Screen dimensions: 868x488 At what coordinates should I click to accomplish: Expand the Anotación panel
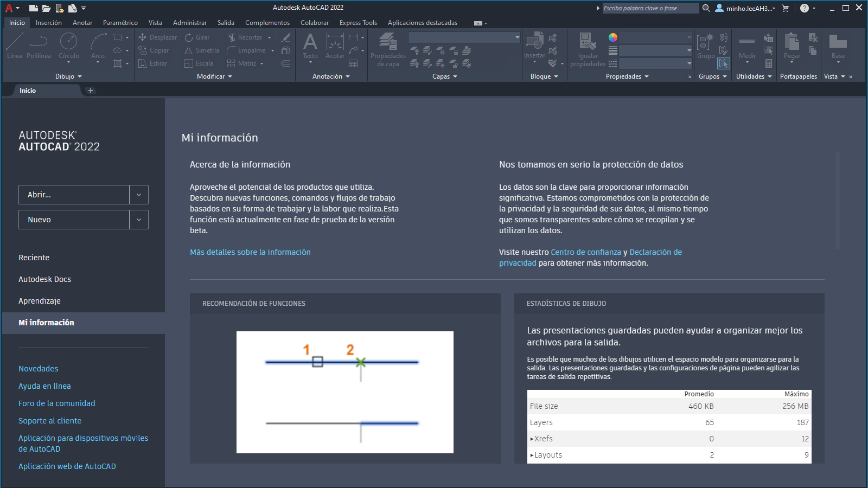tap(331, 76)
